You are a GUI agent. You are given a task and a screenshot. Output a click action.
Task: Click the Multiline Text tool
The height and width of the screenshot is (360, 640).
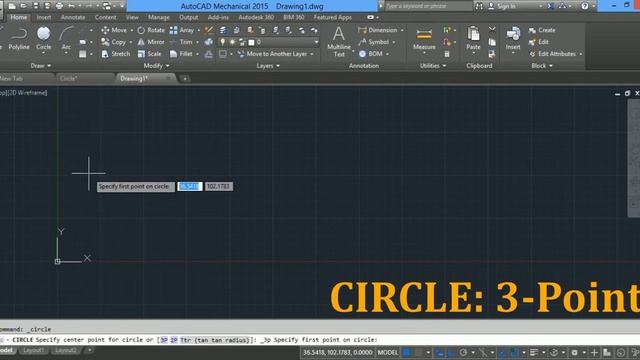(x=339, y=41)
